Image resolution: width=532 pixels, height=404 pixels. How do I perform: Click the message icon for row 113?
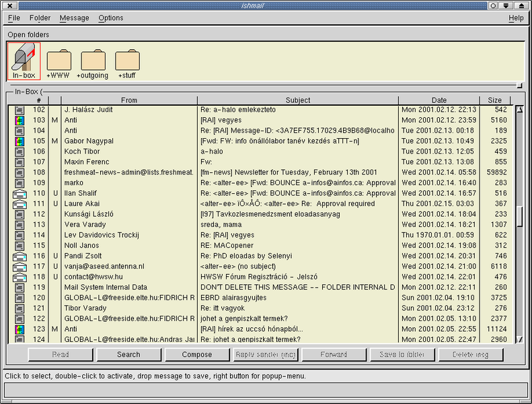click(20, 225)
